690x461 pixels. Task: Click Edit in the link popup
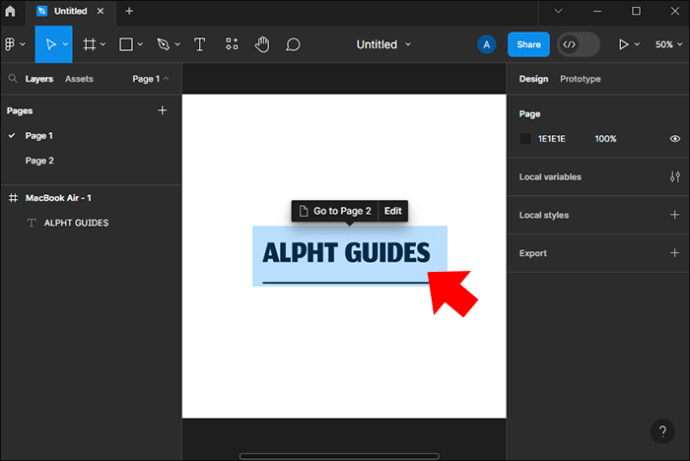tap(393, 211)
